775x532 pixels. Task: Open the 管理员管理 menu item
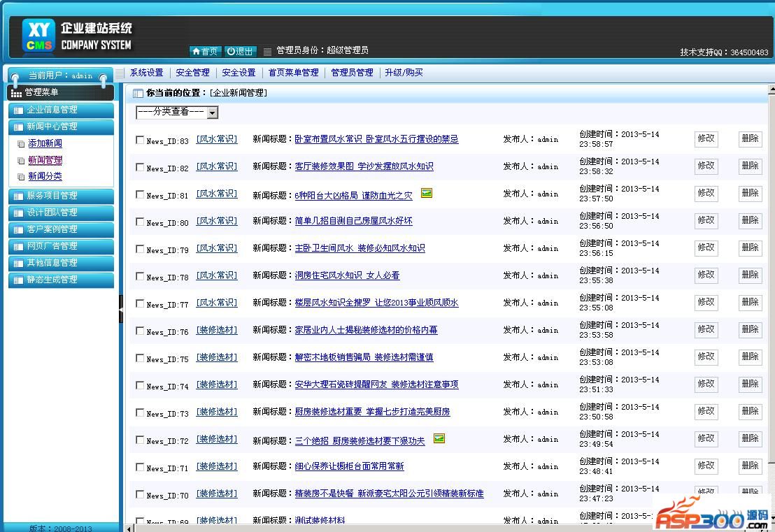click(352, 73)
